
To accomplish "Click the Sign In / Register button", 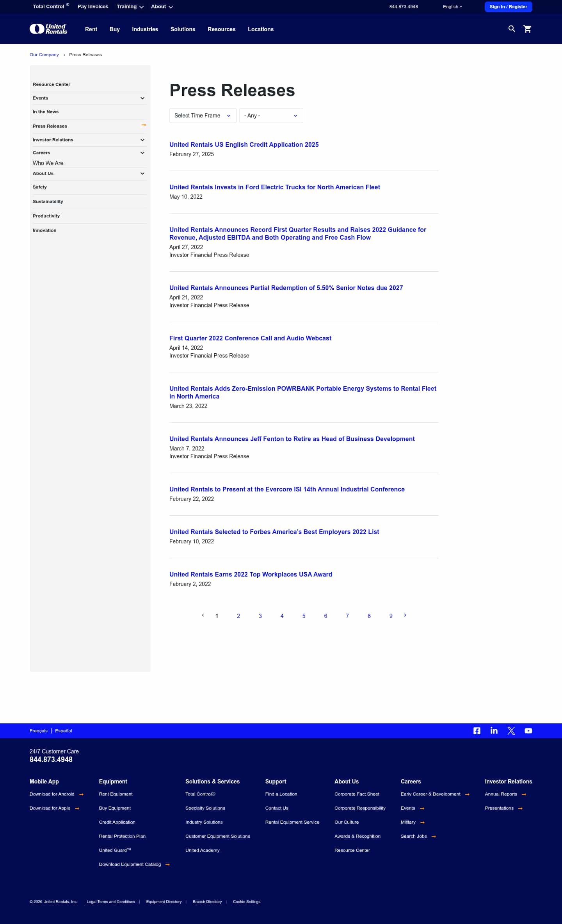I will coord(508,7).
